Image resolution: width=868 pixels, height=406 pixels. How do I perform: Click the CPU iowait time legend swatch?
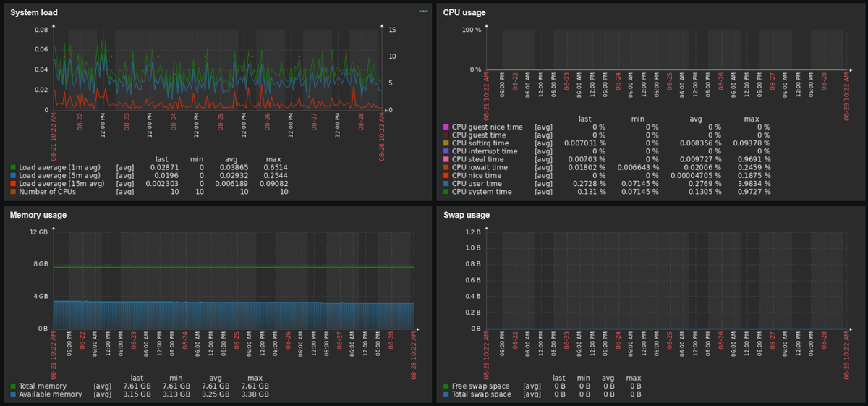click(446, 167)
